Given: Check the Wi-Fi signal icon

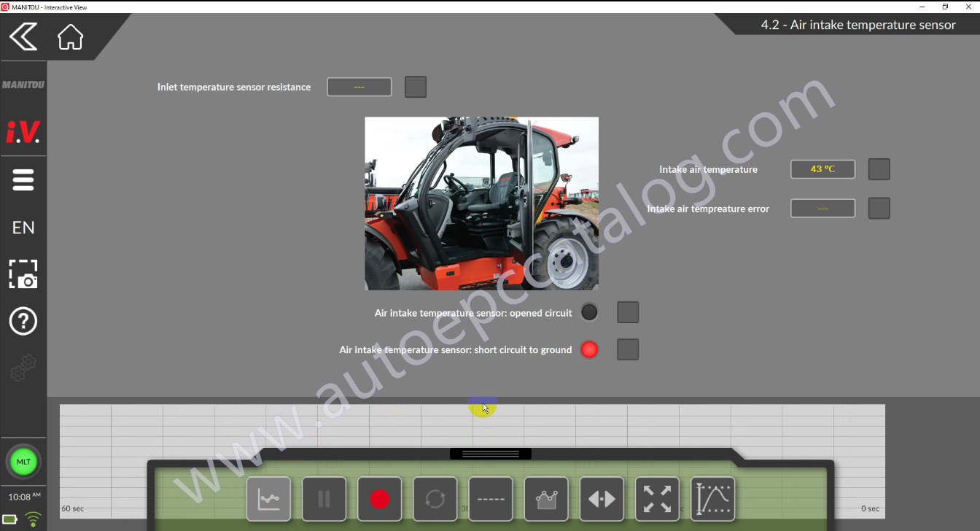Looking at the screenshot, I should click(33, 519).
